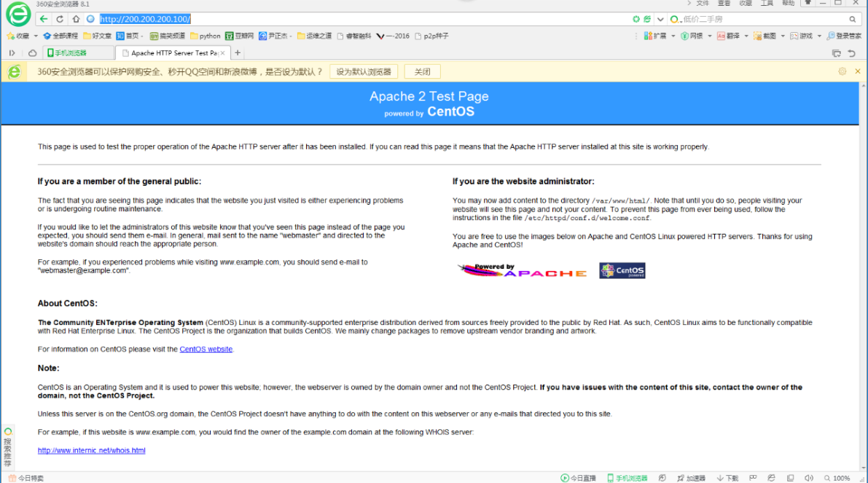This screenshot has width=868, height=483.
Task: Focus the 低价二手房 search box
Action: [x=764, y=20]
